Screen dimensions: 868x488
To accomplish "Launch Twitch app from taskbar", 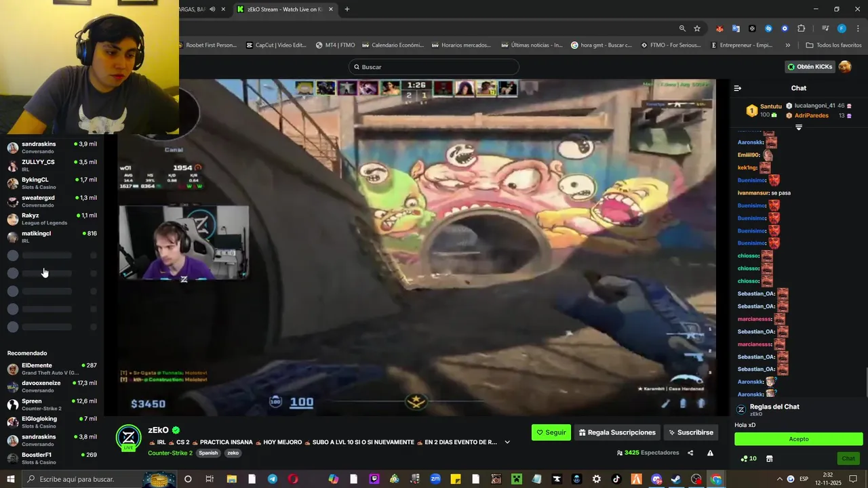I will tap(374, 479).
